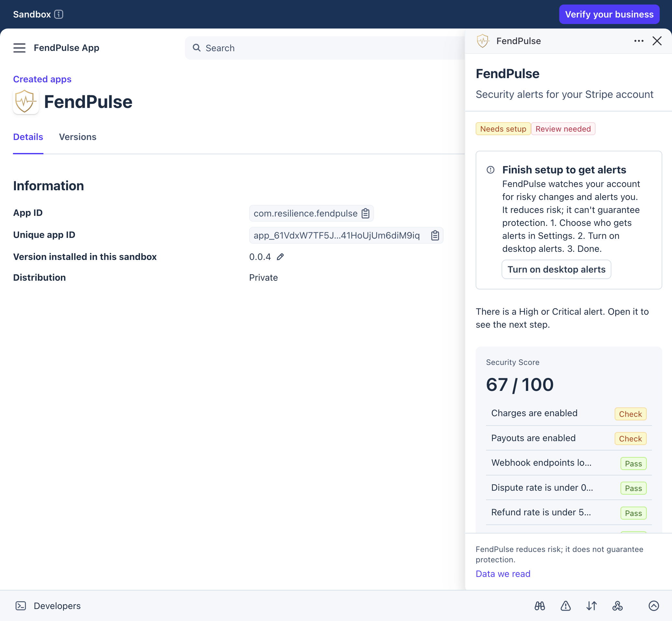Click the Private distribution value
The image size is (672, 621).
pyautogui.click(x=263, y=277)
